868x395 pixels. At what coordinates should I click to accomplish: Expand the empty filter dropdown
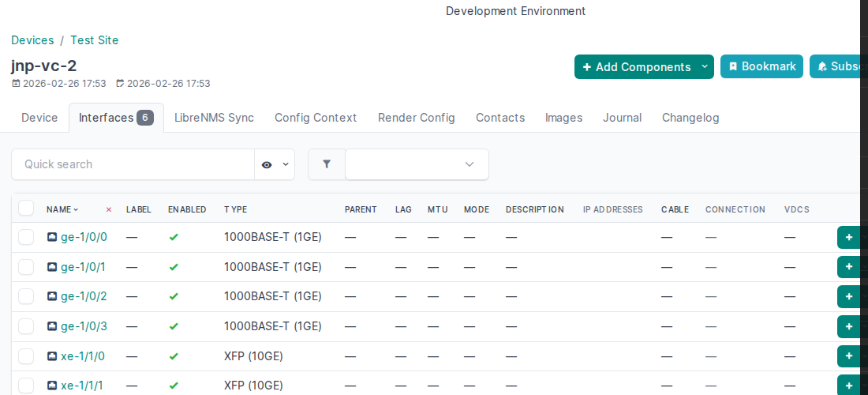tap(417, 164)
